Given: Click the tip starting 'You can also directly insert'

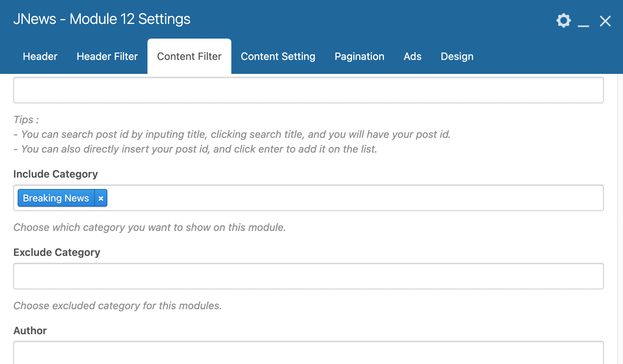Looking at the screenshot, I should [196, 149].
